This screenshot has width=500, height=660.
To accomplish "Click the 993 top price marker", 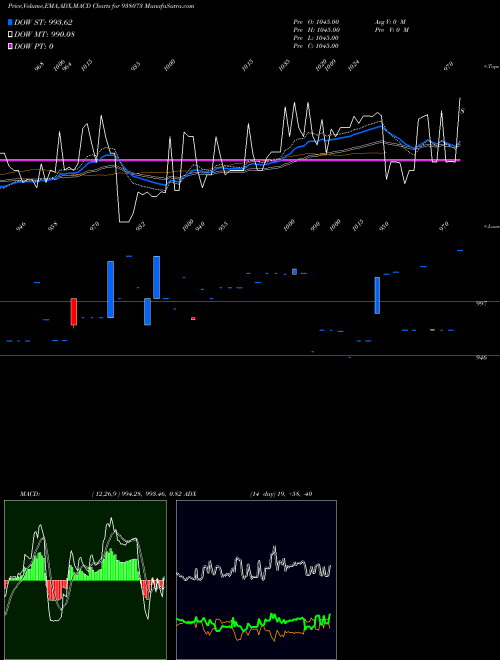I will tap(136, 66).
